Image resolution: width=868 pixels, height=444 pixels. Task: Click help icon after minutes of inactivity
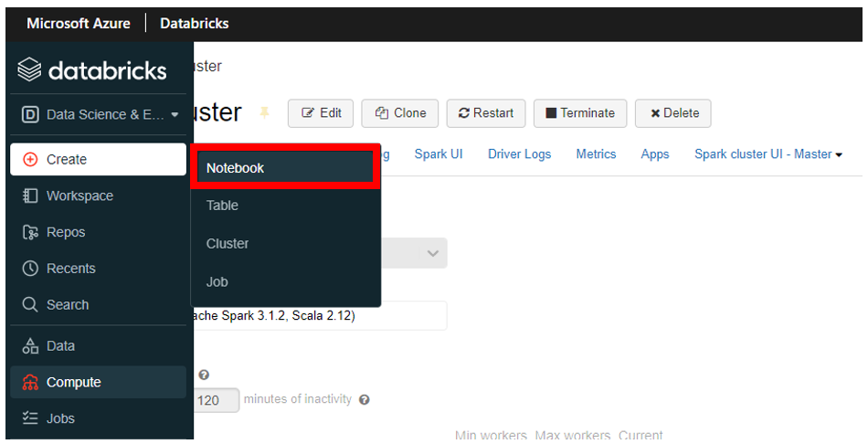(x=364, y=400)
